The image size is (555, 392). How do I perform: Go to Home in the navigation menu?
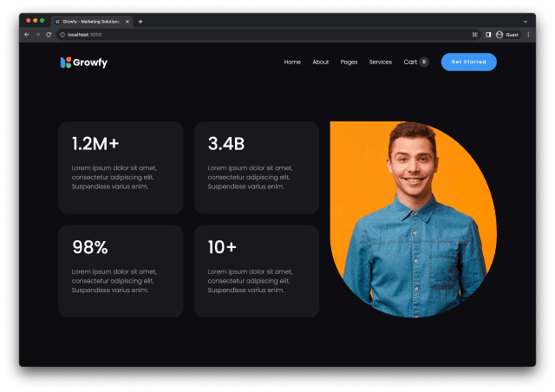point(292,62)
